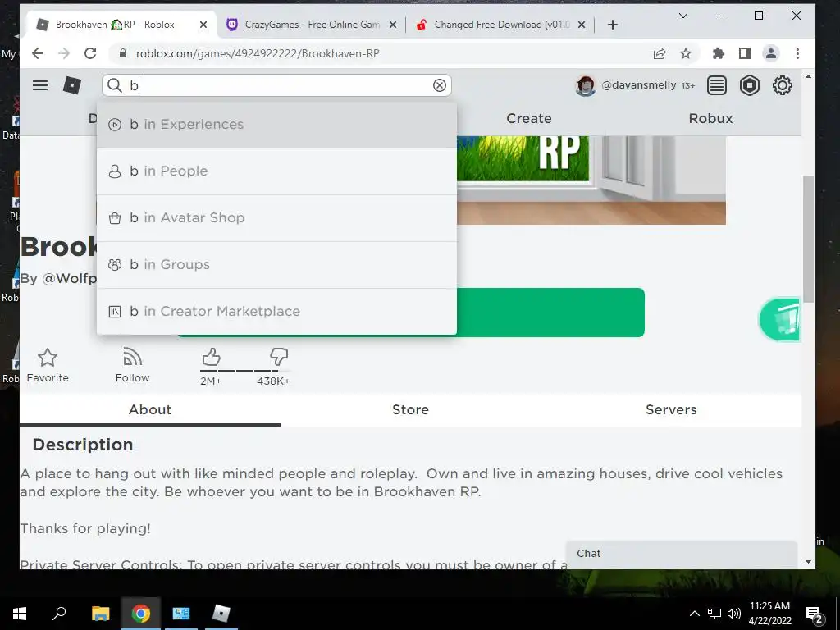Click the Create navigation link
Screen dimensions: 840x630
pos(529,118)
